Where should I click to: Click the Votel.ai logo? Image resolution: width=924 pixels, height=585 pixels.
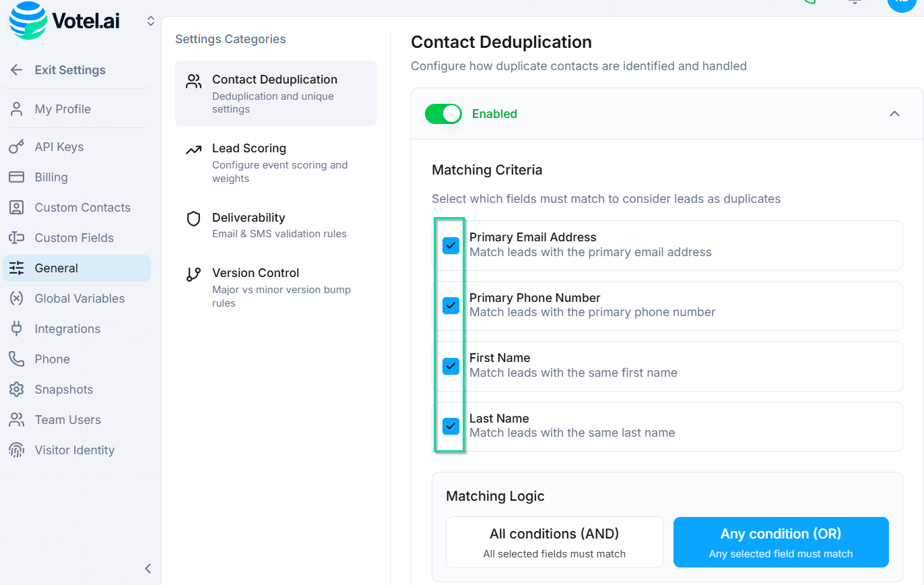click(65, 21)
